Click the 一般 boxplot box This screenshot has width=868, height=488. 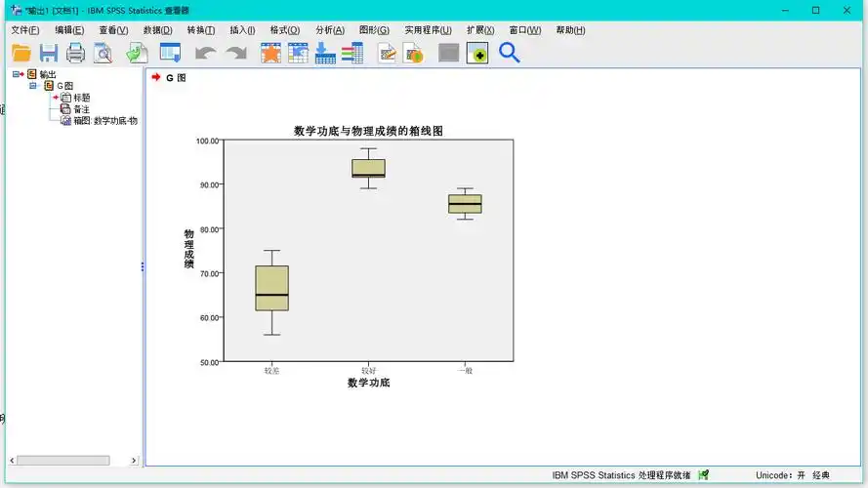tap(465, 204)
